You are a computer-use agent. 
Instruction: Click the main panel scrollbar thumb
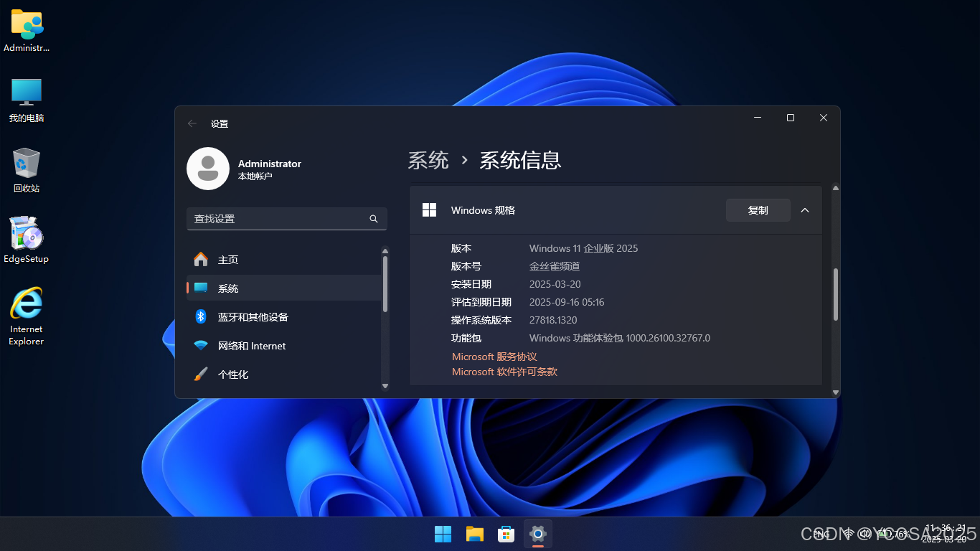coord(835,294)
